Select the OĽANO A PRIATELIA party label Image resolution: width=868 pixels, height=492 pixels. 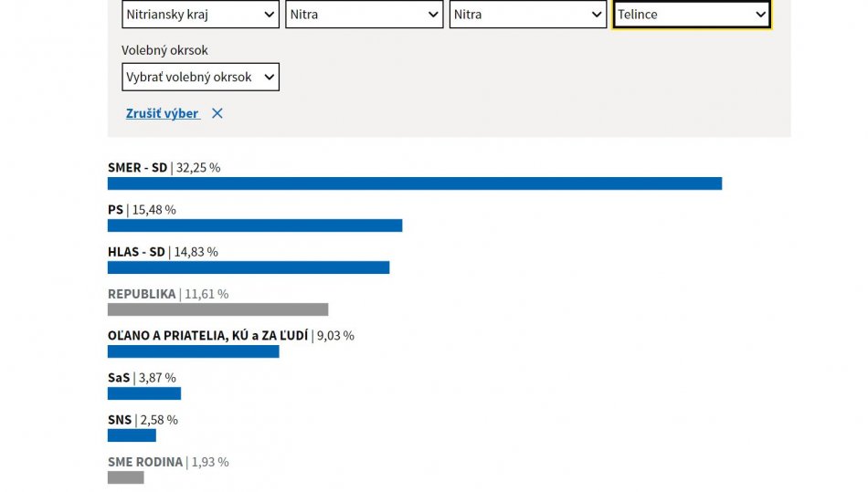(x=207, y=336)
